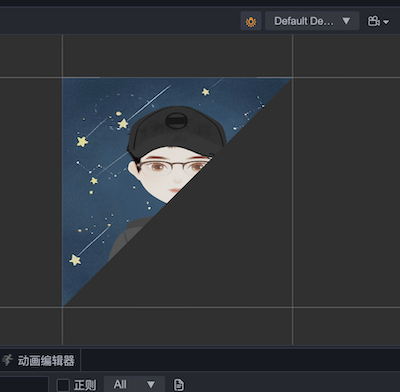Image resolution: width=400 pixels, height=392 pixels.
Task: Click the character's black cap
Action: point(176,130)
